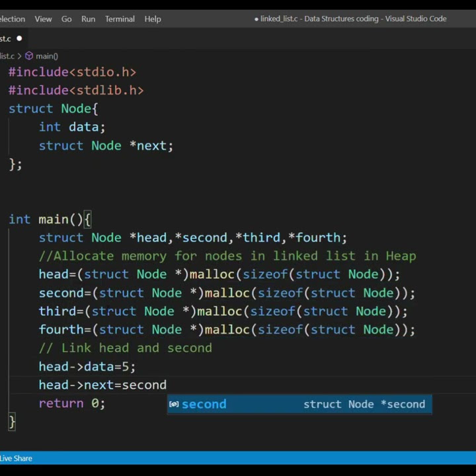
Task: Open the View menu
Action: [x=43, y=19]
